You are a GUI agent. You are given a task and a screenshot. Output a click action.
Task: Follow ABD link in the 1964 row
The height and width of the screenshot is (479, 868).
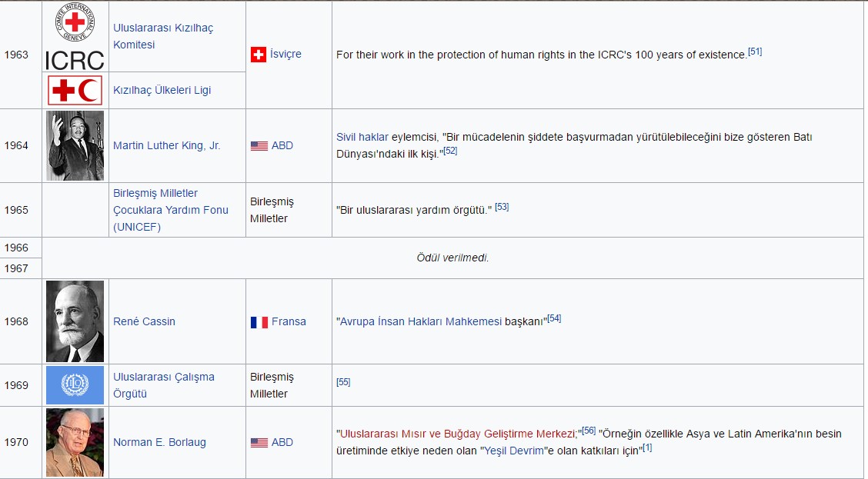pos(282,145)
